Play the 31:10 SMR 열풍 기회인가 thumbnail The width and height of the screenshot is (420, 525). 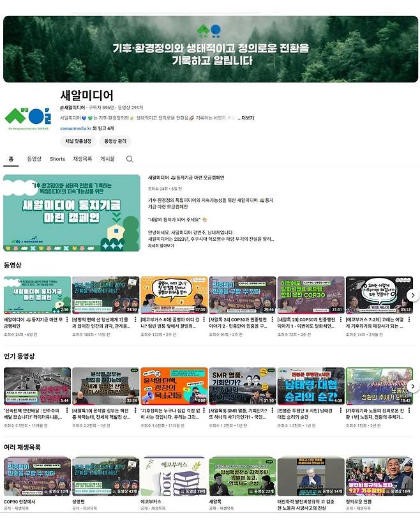243,386
